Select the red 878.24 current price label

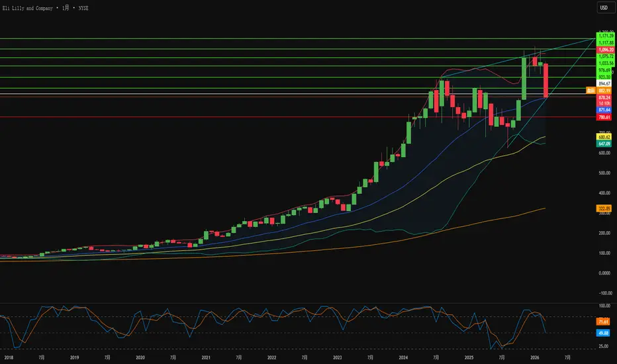pos(604,97)
